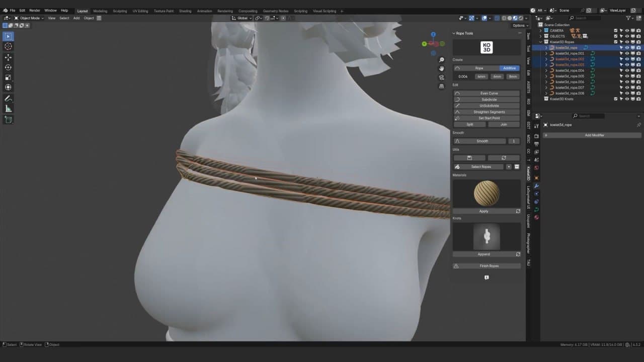The height and width of the screenshot is (362, 644).
Task: Click the save icon under Utils
Action: 469,158
